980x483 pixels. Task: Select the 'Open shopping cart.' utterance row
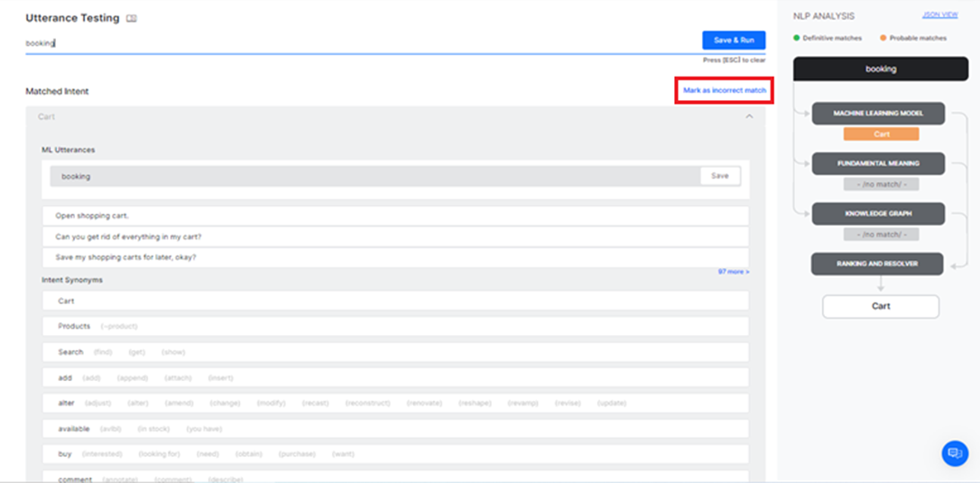[x=394, y=216]
